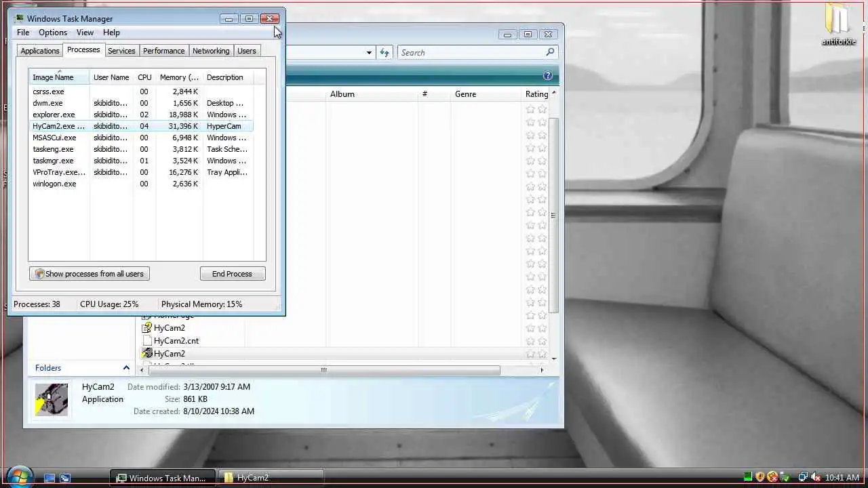Select the HyCam2.exe process row
This screenshot has width=868, height=488.
(x=141, y=126)
